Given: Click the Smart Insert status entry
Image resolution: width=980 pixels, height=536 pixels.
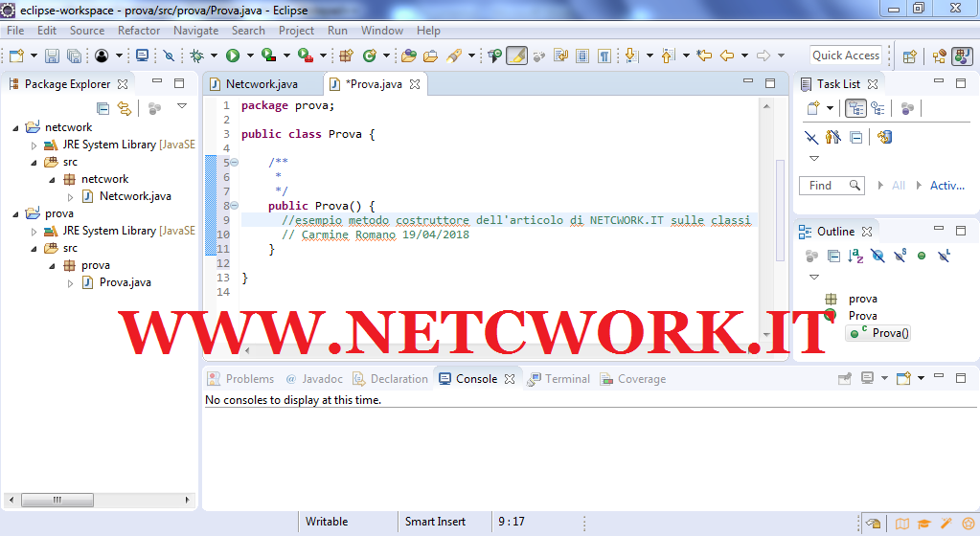Looking at the screenshot, I should tap(435, 522).
